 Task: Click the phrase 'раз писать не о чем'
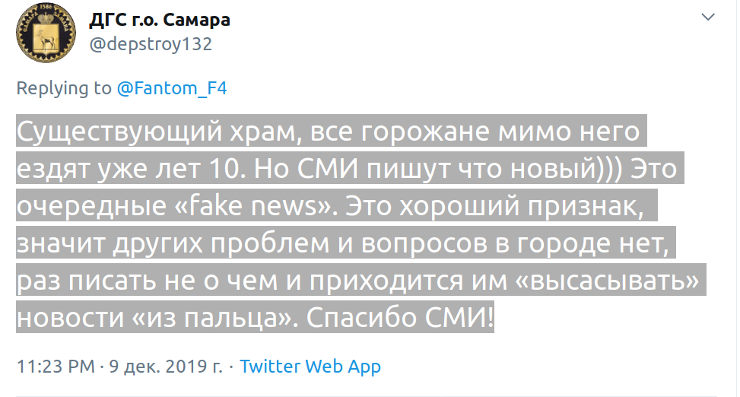click(x=146, y=281)
